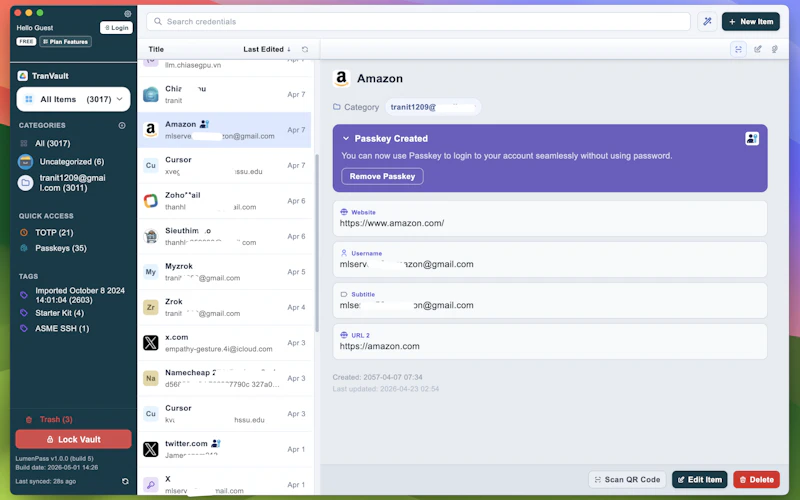Open Trash (3)
The image size is (800, 500).
click(x=56, y=419)
